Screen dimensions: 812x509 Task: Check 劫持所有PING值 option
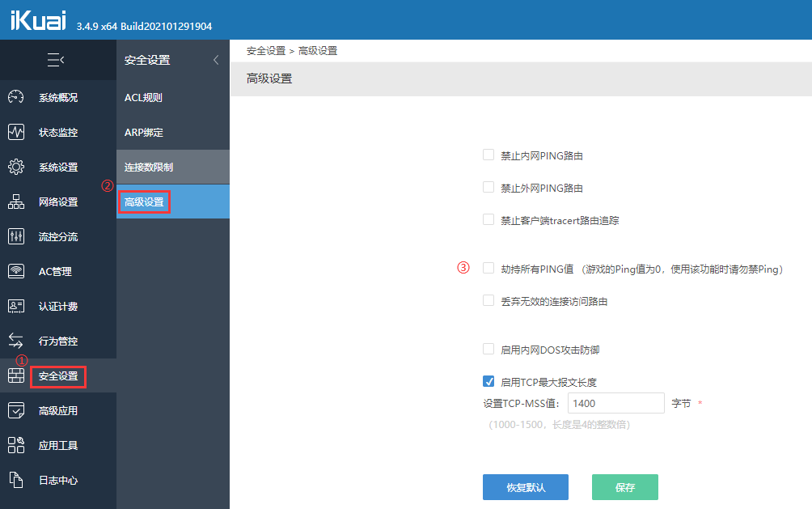488,268
